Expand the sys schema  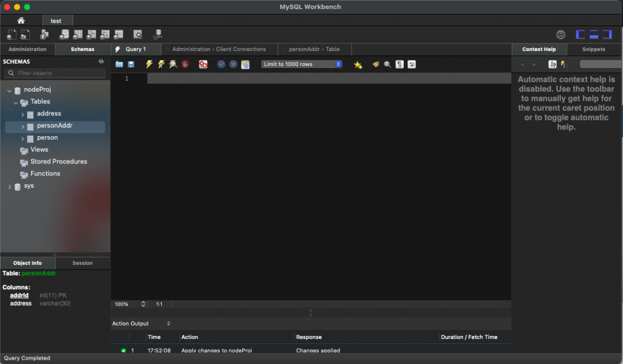10,187
